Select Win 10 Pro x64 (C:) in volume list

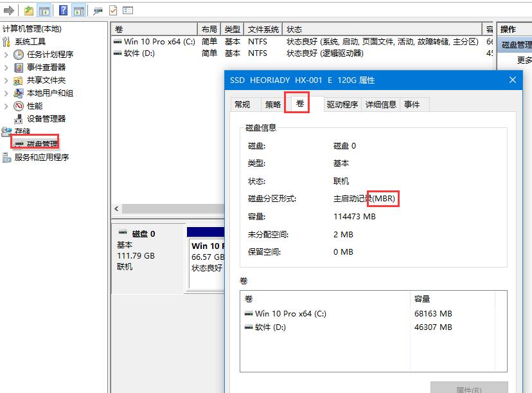159,41
